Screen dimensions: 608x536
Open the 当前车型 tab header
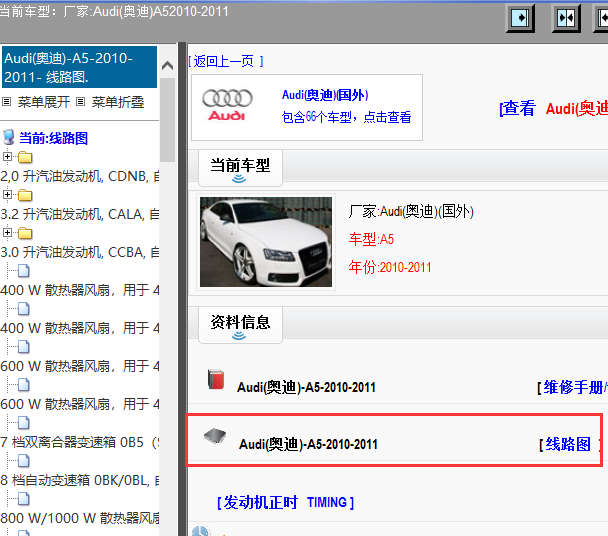240,168
